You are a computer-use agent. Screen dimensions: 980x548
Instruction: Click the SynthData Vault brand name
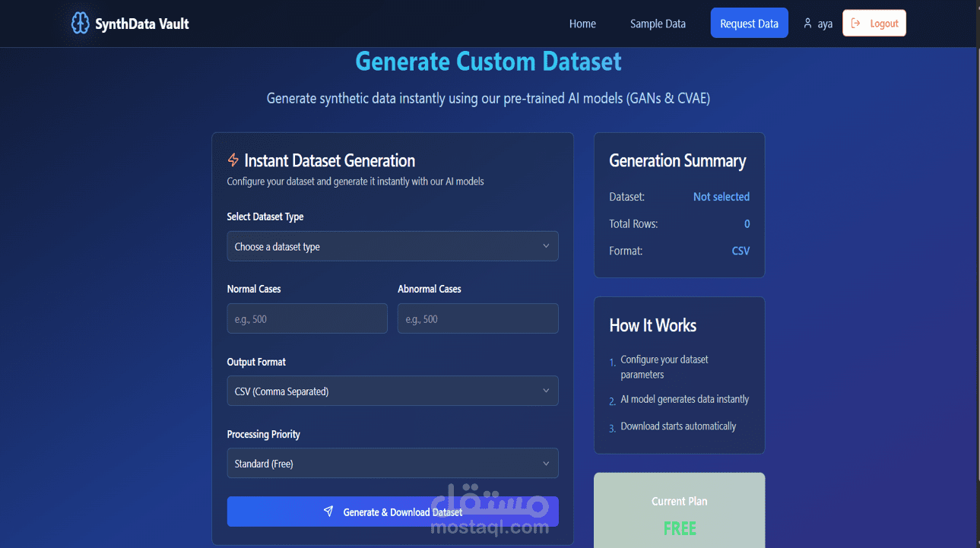(142, 24)
